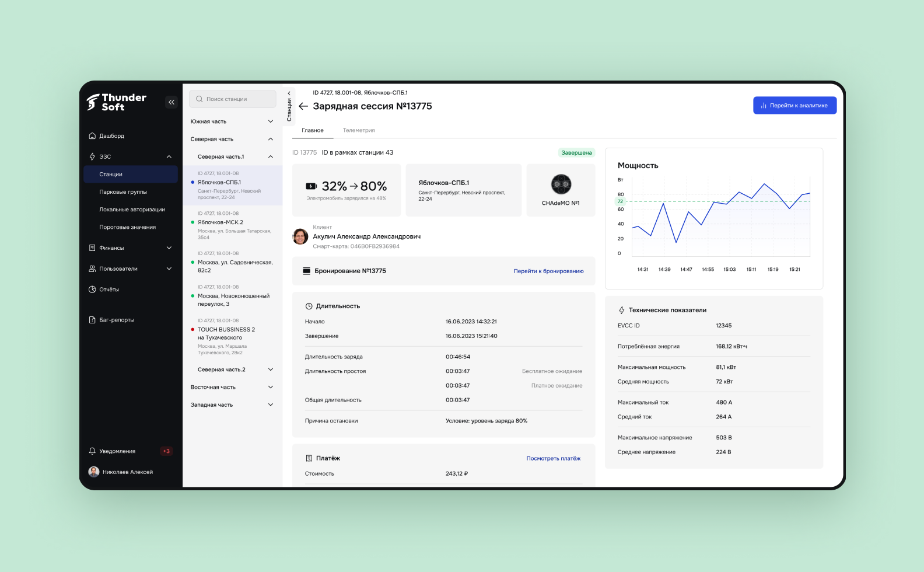924x572 pixels.
Task: Click charge duration value 00:46:54
Action: point(458,357)
